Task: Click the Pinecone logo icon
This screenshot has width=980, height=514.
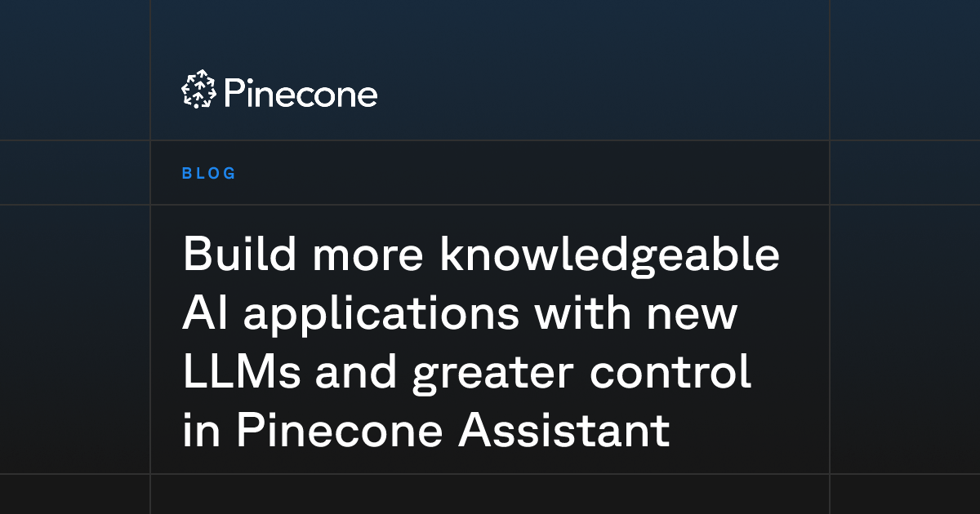Action: click(198, 89)
